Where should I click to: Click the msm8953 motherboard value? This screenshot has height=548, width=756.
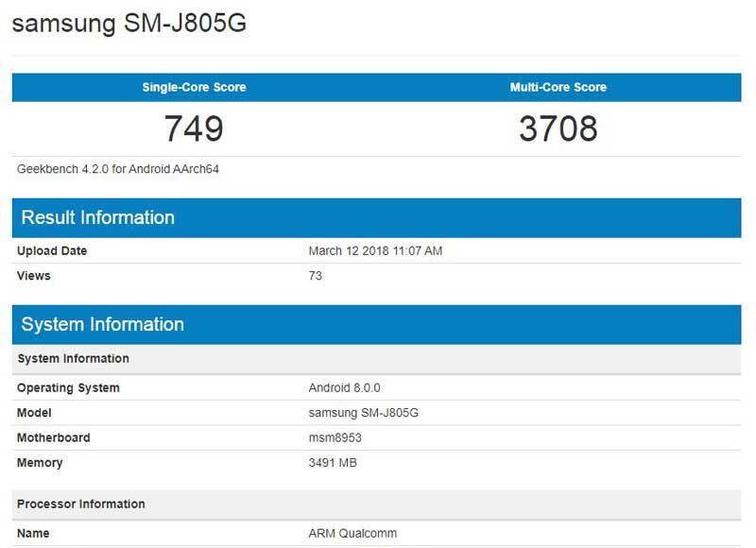pyautogui.click(x=335, y=437)
